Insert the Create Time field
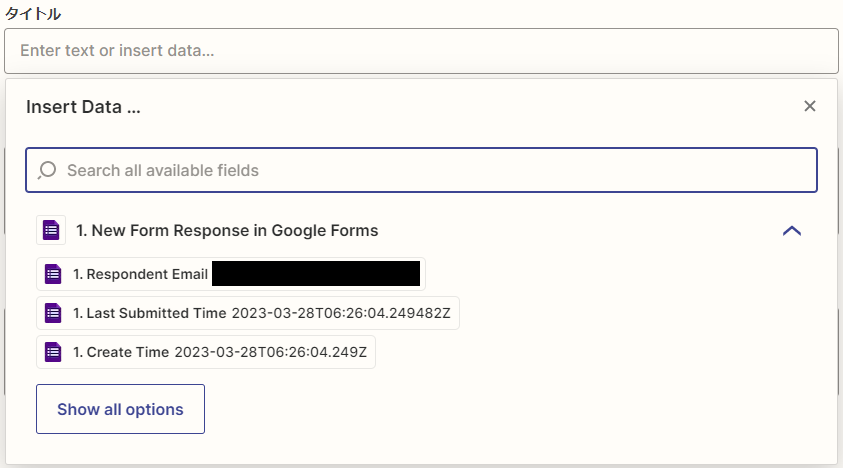 (x=206, y=352)
